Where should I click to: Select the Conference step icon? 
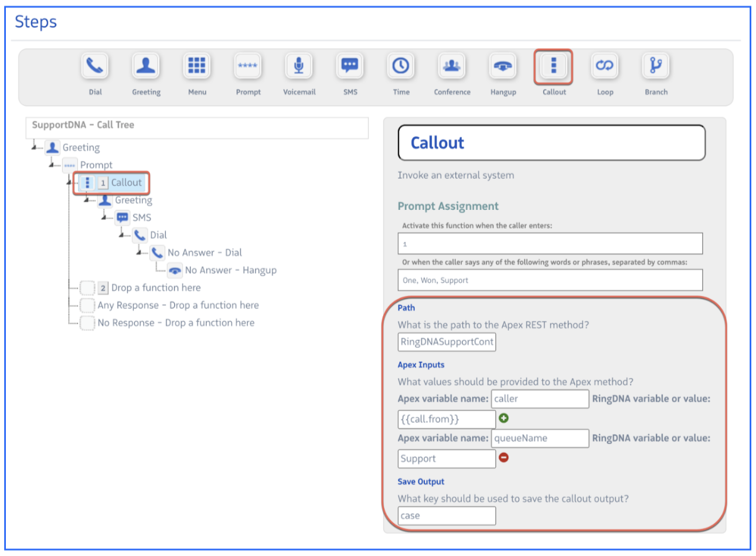(x=452, y=66)
